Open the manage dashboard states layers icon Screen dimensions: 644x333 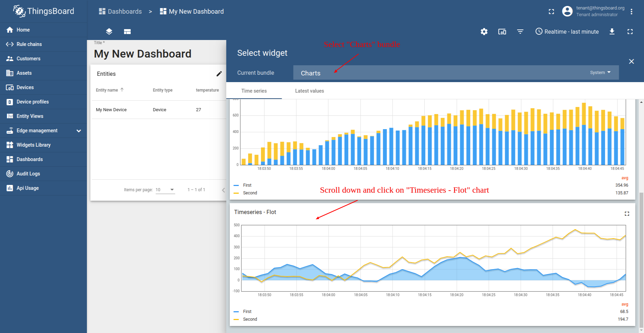pyautogui.click(x=109, y=32)
